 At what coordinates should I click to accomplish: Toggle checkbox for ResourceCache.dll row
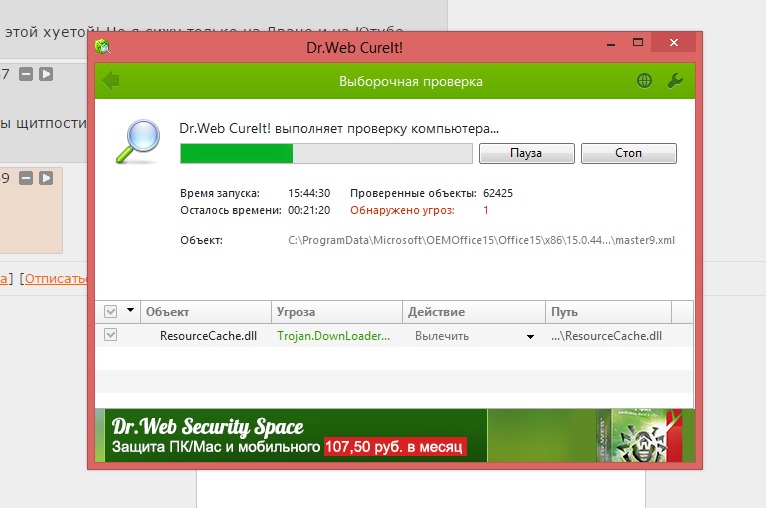coord(111,335)
